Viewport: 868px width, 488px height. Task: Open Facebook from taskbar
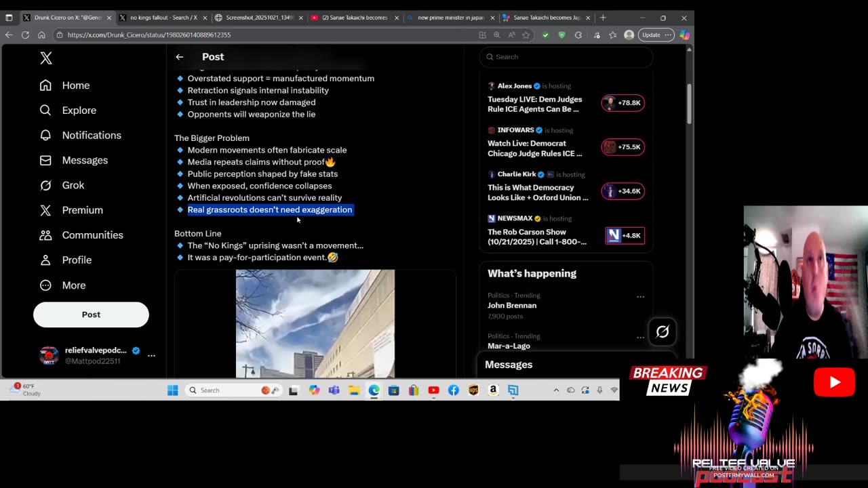[x=453, y=390]
